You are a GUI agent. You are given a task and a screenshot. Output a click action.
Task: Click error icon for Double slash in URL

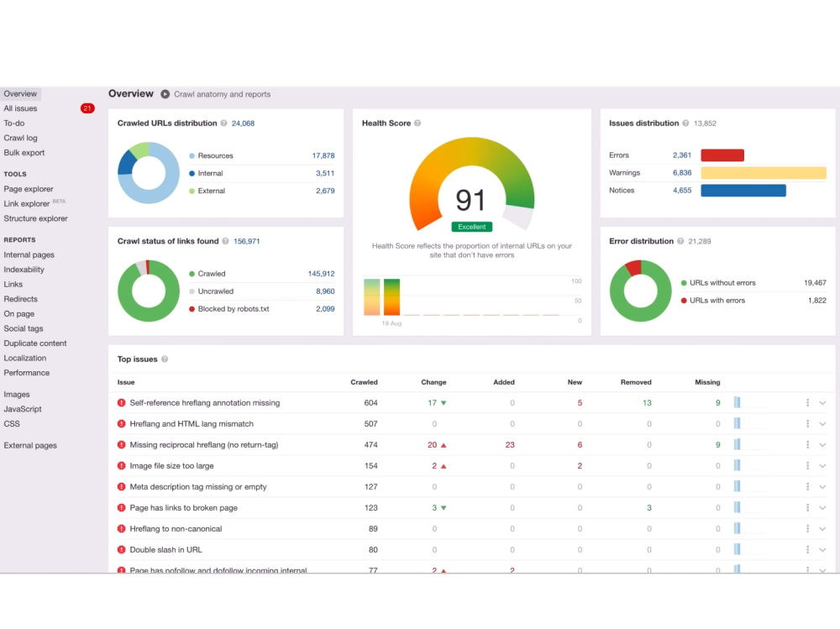pyautogui.click(x=122, y=550)
